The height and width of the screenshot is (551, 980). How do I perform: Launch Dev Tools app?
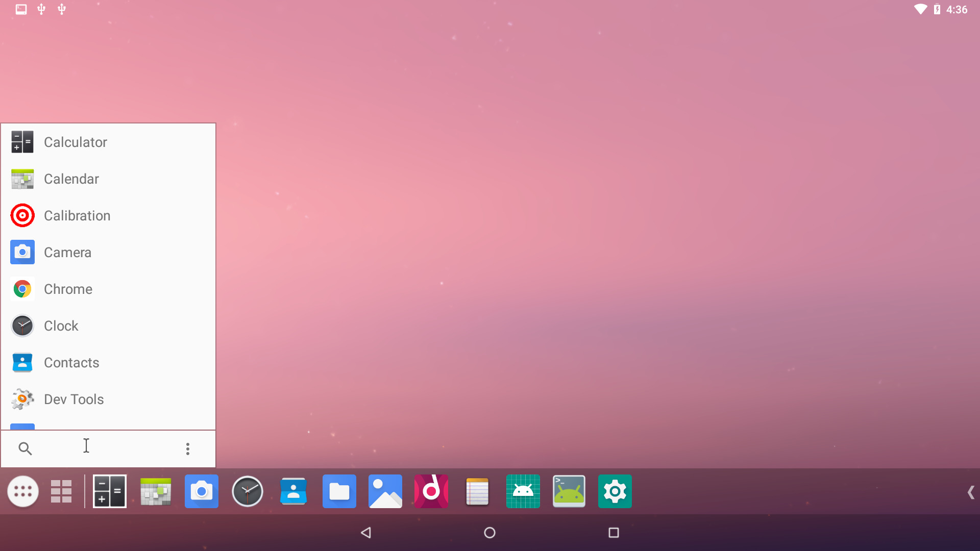tap(108, 399)
